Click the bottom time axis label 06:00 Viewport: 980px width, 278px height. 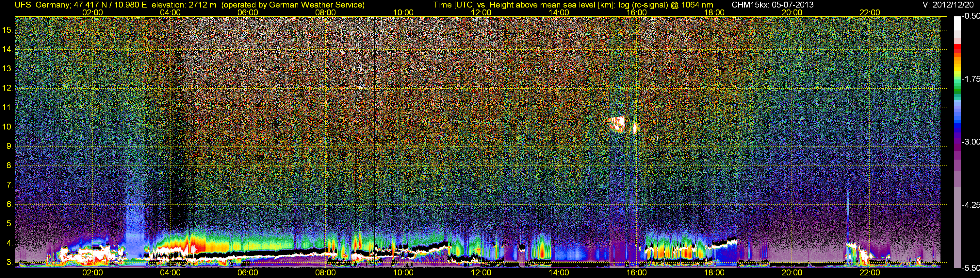tap(248, 273)
